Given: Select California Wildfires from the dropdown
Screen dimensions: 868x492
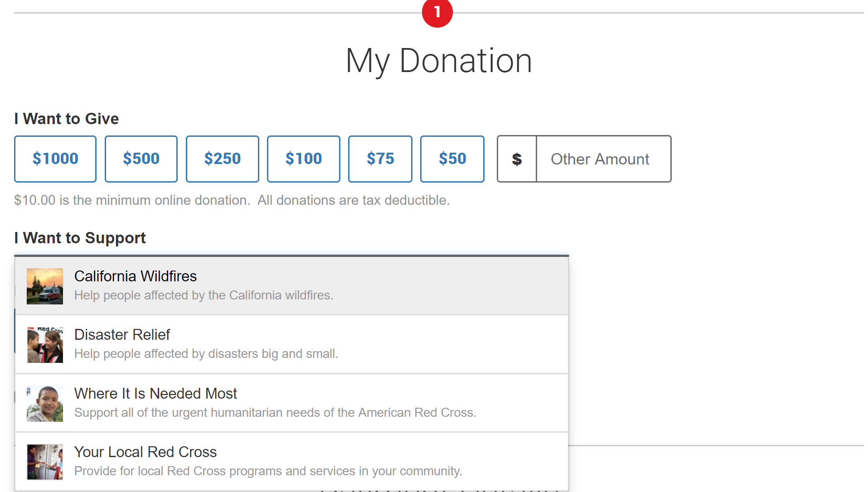Looking at the screenshot, I should (135, 276).
